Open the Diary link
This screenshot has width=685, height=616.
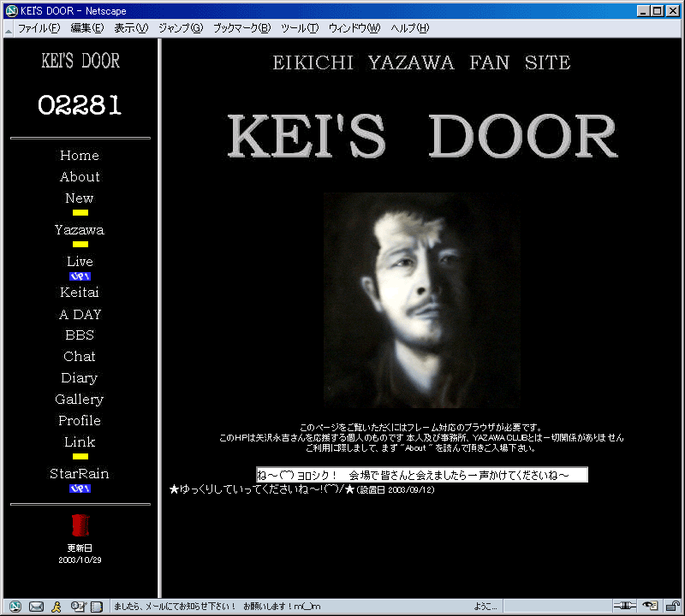click(x=80, y=378)
